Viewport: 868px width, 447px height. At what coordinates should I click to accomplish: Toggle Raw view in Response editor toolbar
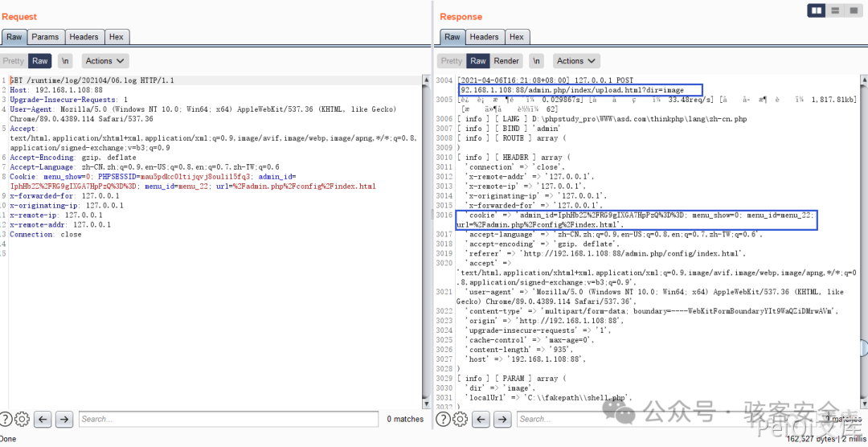[x=478, y=61]
